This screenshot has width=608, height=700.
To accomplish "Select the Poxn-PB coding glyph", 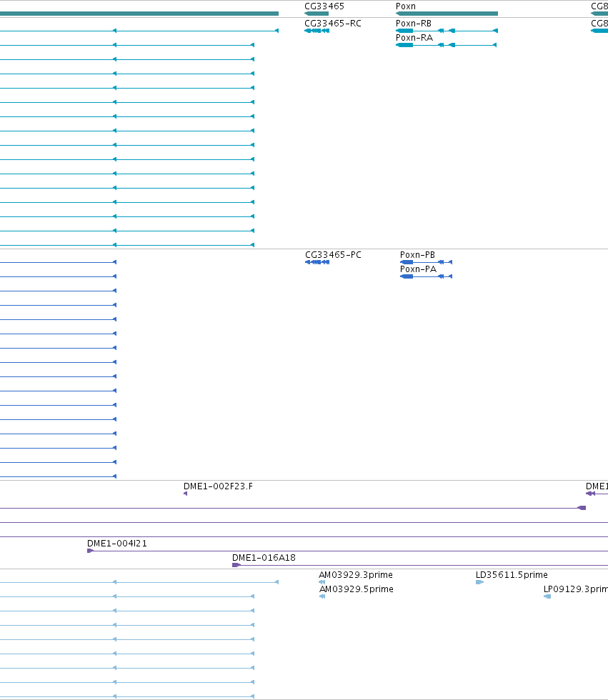I will pyautogui.click(x=427, y=262).
